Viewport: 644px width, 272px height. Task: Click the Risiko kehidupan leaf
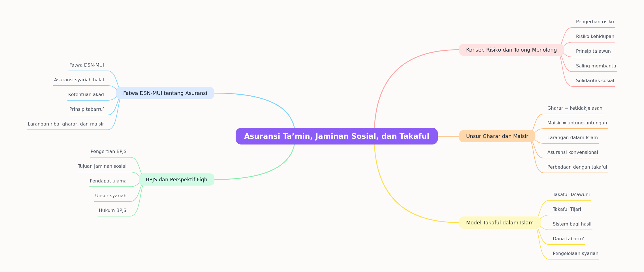[x=595, y=37]
